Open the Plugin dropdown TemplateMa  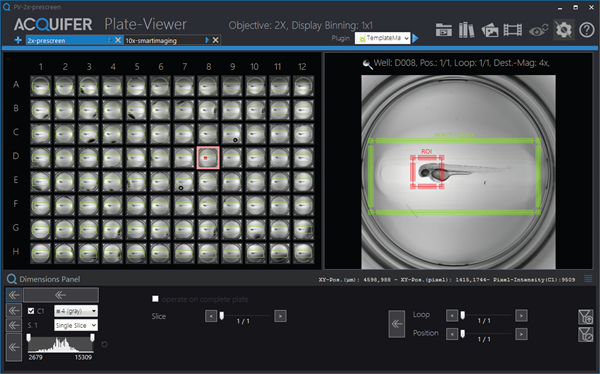click(x=382, y=38)
